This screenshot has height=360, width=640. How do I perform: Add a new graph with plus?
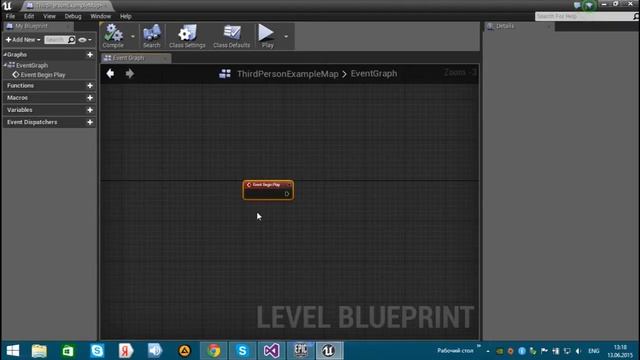coord(90,54)
